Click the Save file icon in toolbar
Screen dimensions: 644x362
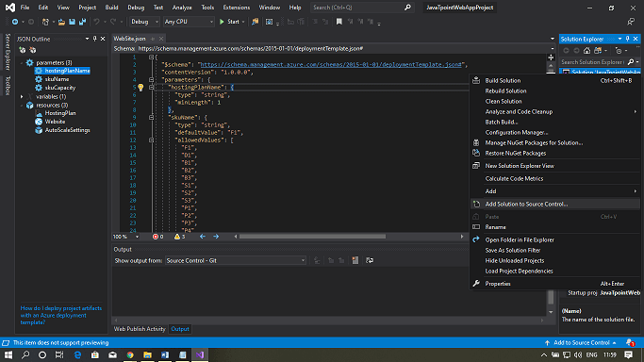pyautogui.click(x=72, y=22)
